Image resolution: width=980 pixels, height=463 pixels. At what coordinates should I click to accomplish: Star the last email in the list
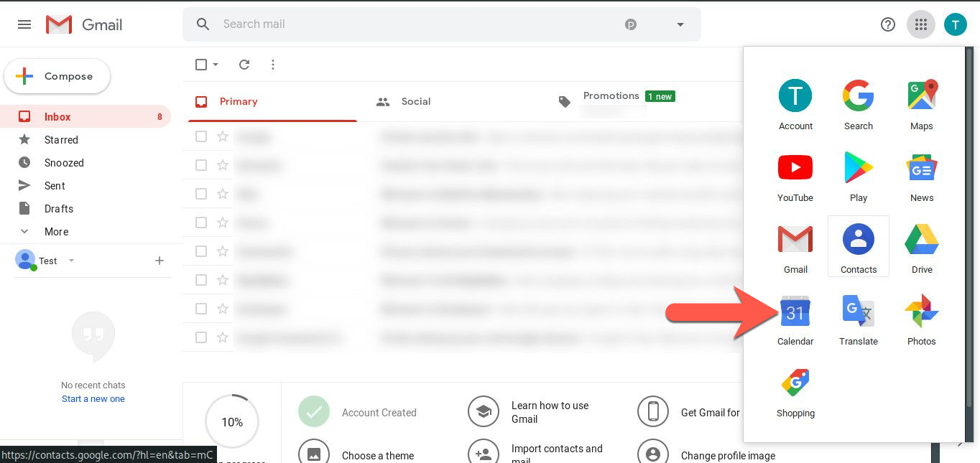(x=223, y=337)
